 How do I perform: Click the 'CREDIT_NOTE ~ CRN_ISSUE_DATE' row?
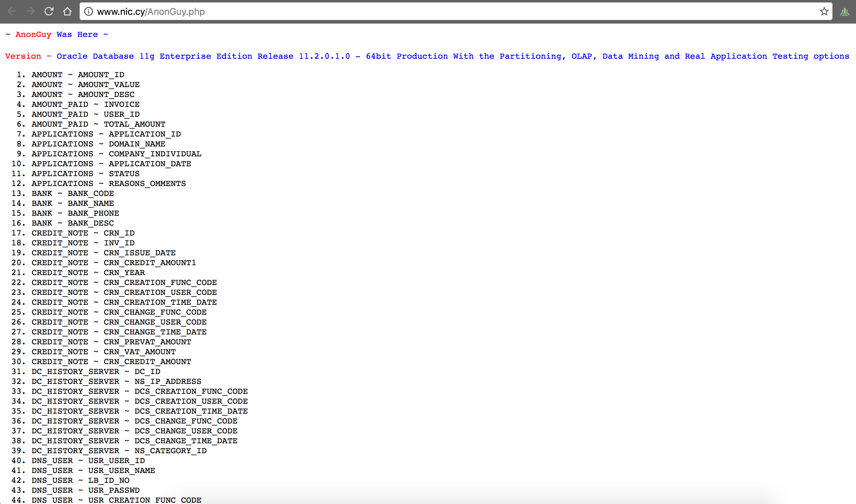pos(104,253)
